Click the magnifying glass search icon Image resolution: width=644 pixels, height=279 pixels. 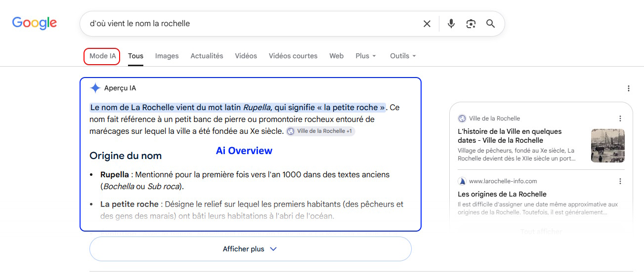[490, 24]
